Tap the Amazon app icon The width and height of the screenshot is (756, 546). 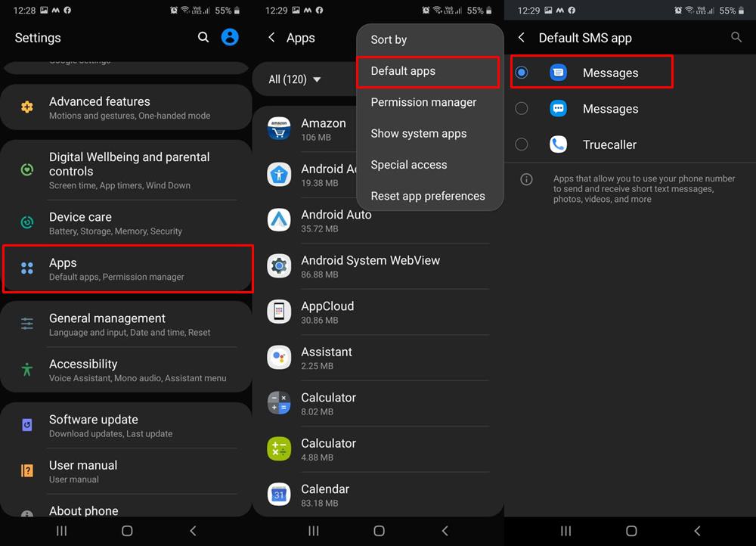(x=279, y=129)
